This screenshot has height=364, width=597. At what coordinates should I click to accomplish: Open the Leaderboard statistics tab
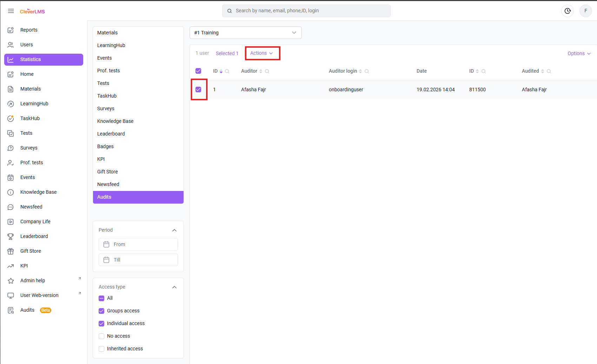(111, 134)
